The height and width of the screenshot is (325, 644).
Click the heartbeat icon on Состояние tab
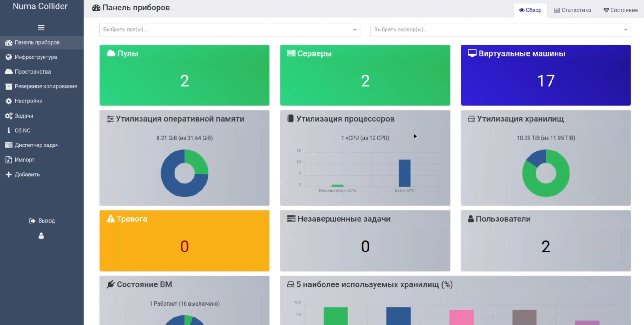tap(606, 10)
